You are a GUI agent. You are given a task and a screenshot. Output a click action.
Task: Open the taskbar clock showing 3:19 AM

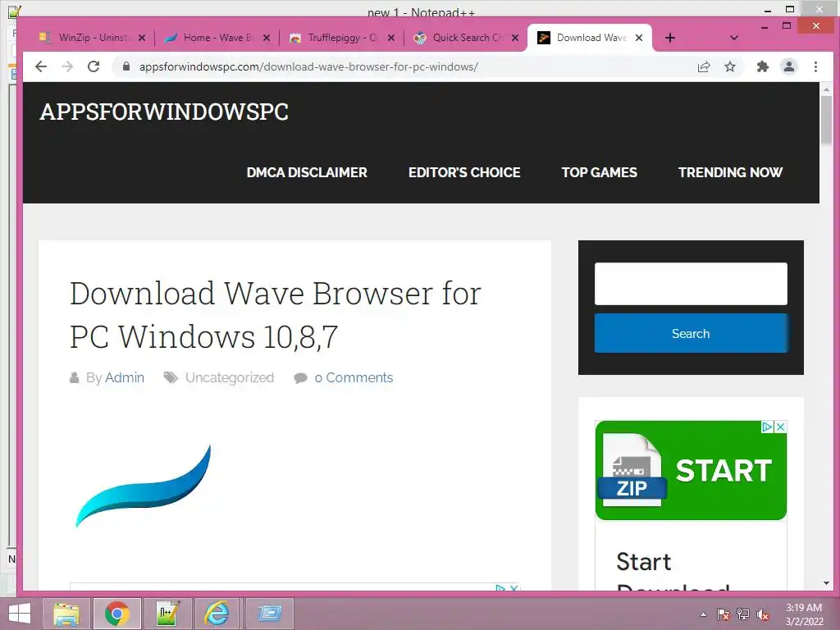804,614
